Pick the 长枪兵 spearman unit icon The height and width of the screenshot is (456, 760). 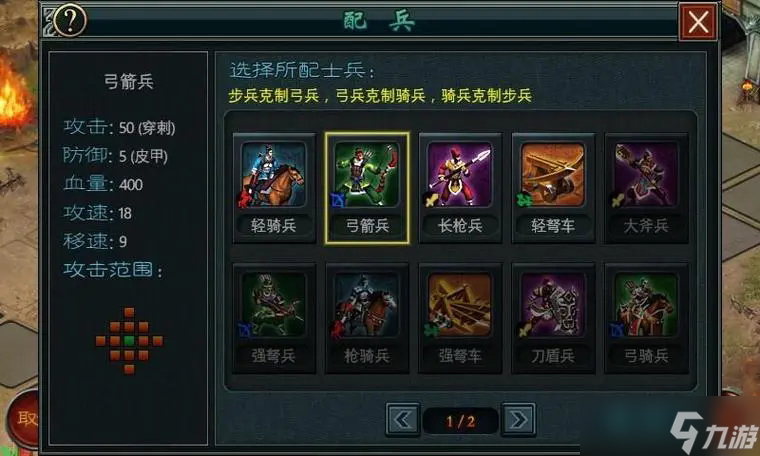460,175
